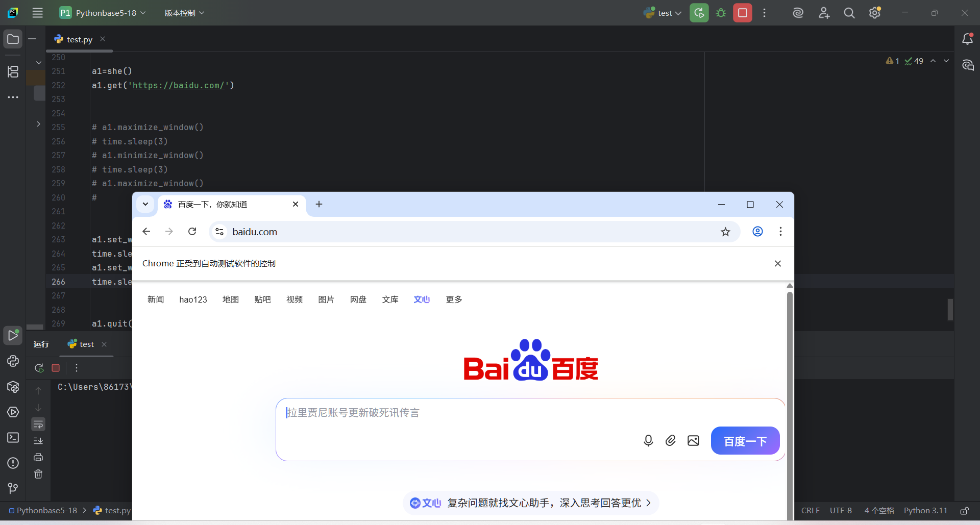Open Services tool window icon
This screenshot has height=525, width=980.
(13, 412)
